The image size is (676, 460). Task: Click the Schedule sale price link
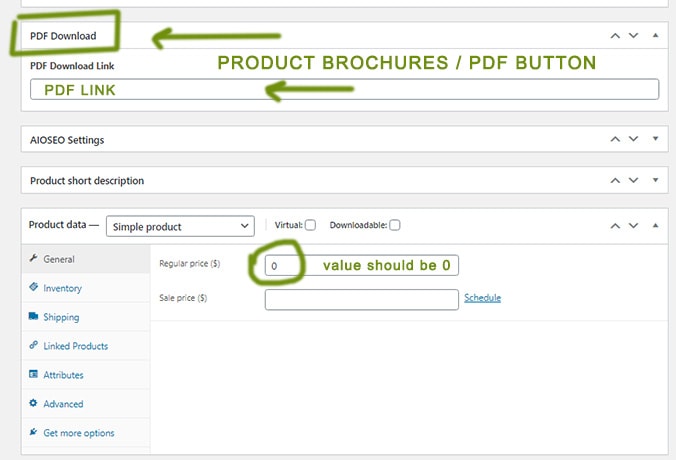[x=482, y=298]
